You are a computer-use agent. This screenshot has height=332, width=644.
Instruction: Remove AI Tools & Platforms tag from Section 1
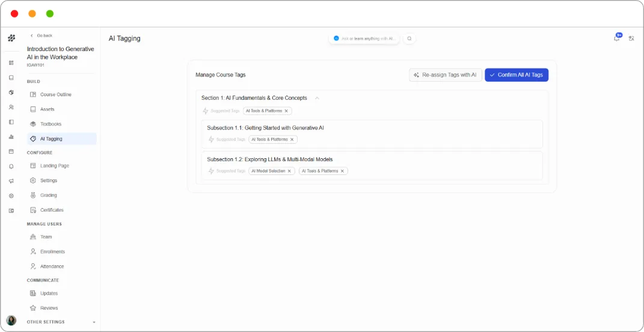286,111
